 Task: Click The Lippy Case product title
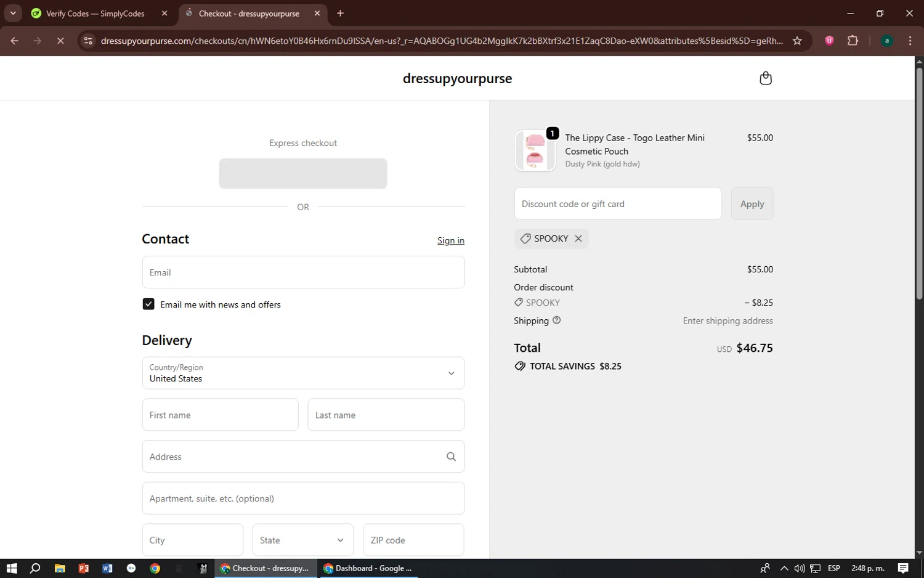[635, 144]
